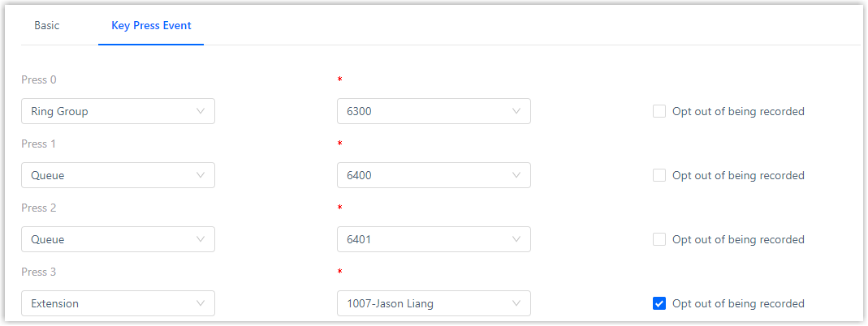Switch to the Basic tab
868x326 pixels.
point(46,25)
